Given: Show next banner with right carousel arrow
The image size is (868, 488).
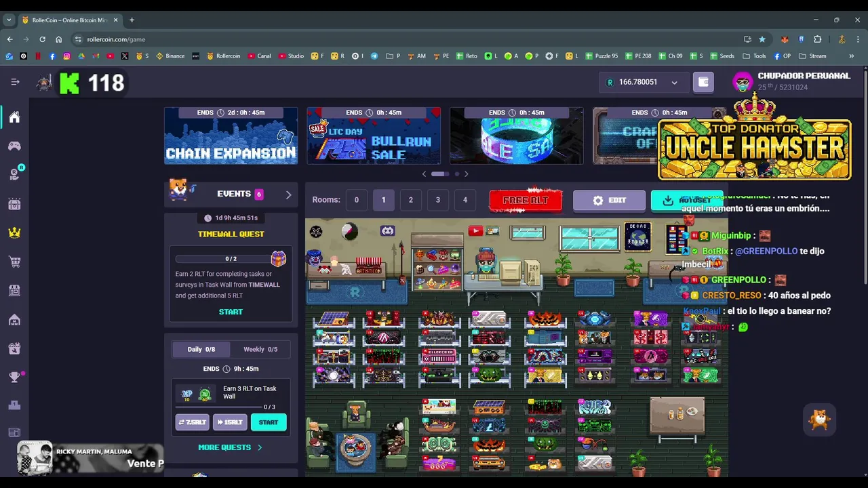Looking at the screenshot, I should [x=466, y=174].
